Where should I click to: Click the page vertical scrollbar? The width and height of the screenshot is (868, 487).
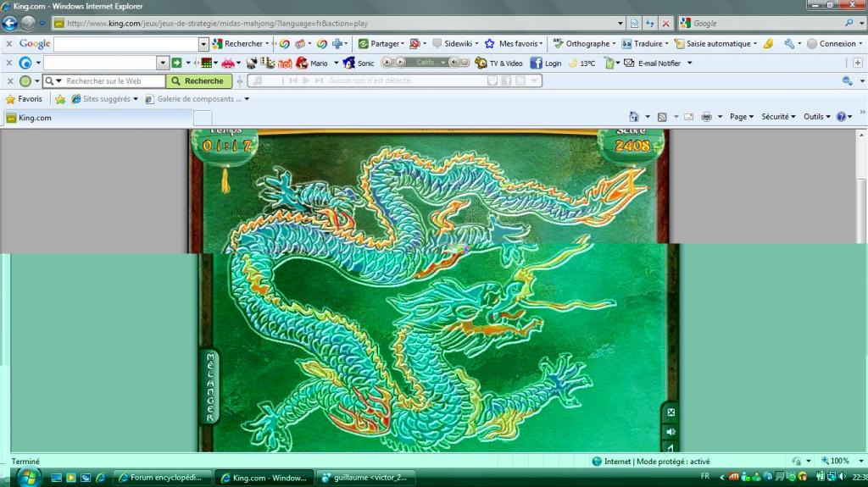(861, 210)
